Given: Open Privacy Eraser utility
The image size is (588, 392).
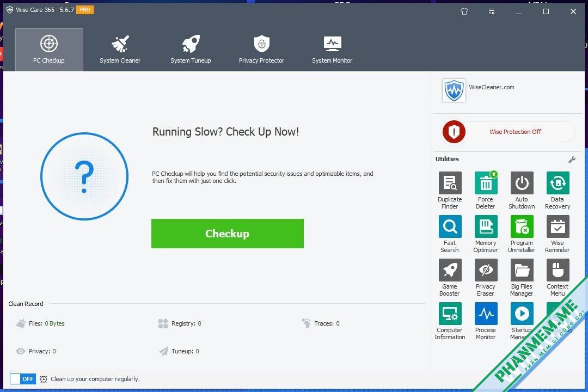Looking at the screenshot, I should (x=486, y=278).
